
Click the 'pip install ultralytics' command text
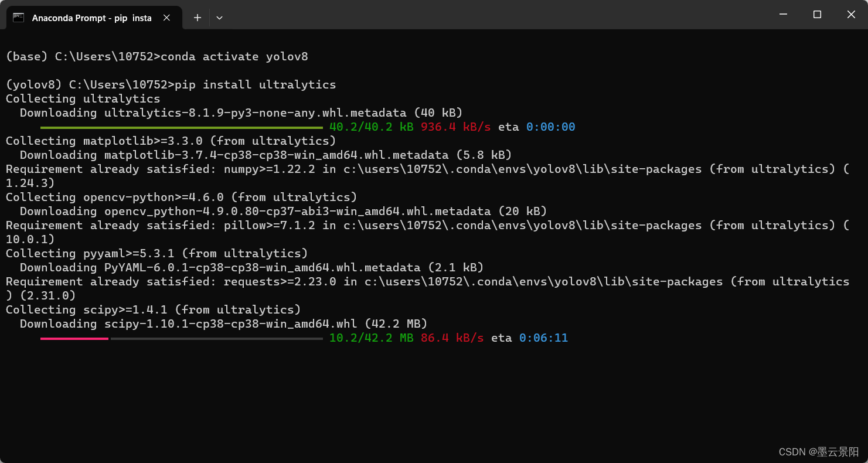tap(255, 84)
